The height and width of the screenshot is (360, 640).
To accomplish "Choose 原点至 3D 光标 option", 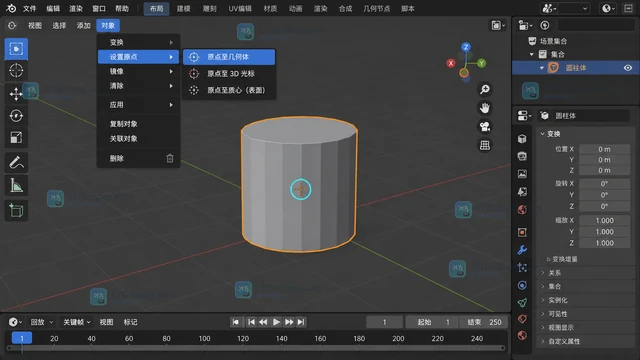I will pyautogui.click(x=229, y=73).
